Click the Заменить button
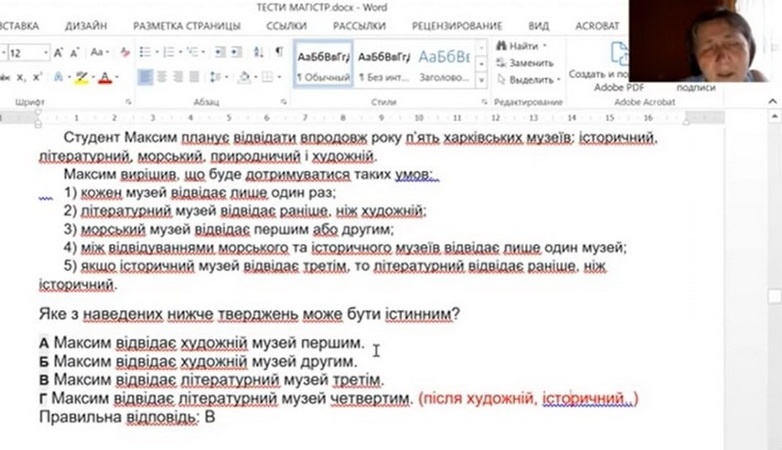Image resolution: width=782 pixels, height=450 pixels. pyautogui.click(x=530, y=62)
